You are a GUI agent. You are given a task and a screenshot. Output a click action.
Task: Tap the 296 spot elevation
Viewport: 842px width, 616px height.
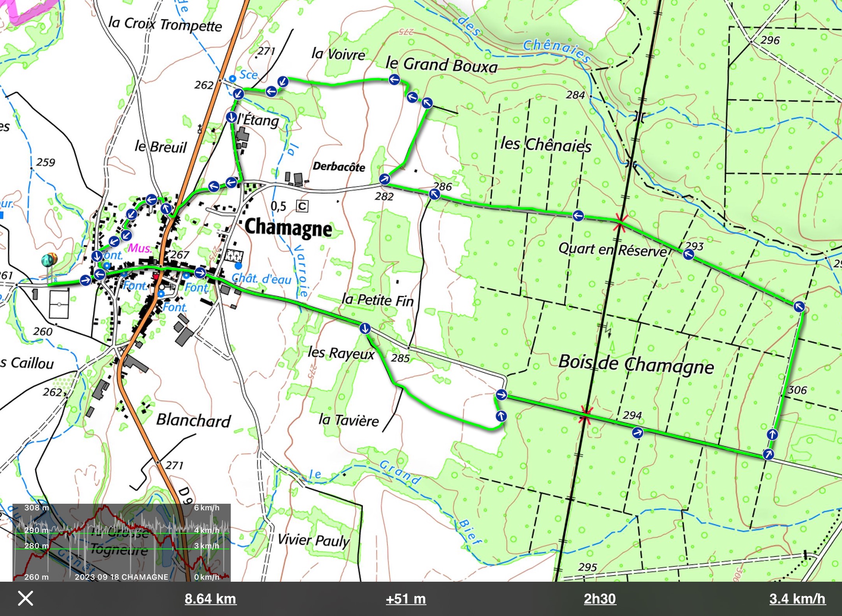[x=770, y=40]
